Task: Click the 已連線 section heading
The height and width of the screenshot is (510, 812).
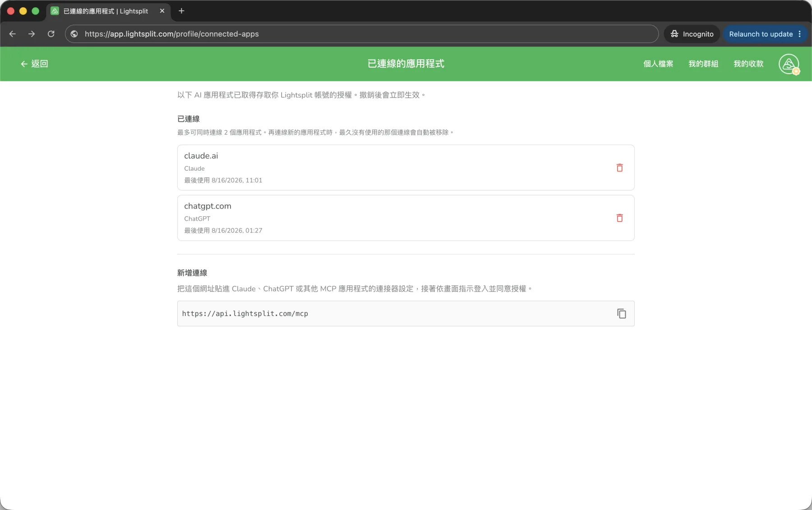Action: coord(189,119)
